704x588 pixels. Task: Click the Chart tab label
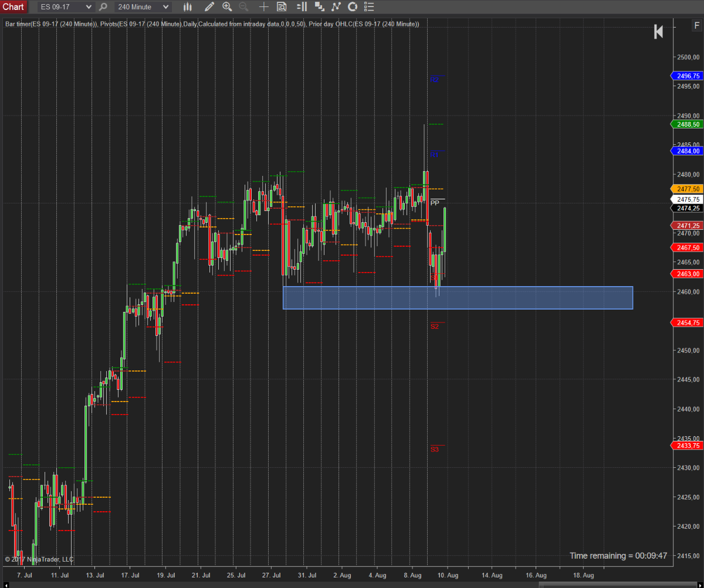(x=13, y=6)
